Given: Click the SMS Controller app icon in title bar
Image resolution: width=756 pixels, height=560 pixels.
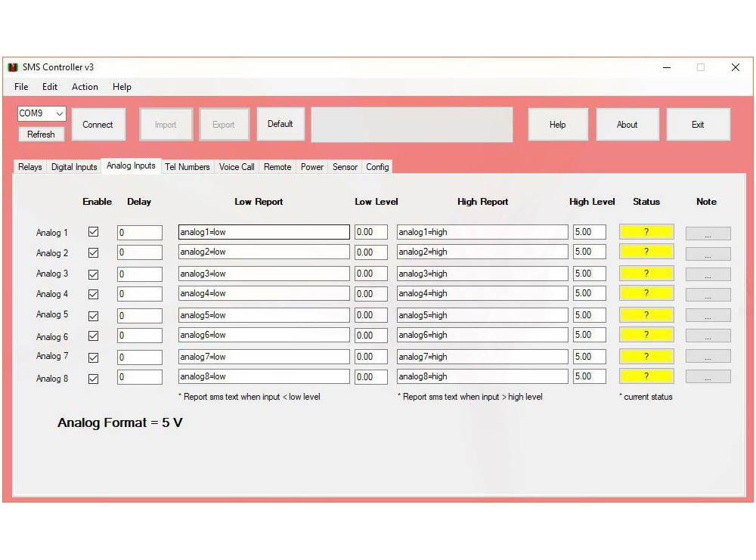Looking at the screenshot, I should (x=13, y=67).
